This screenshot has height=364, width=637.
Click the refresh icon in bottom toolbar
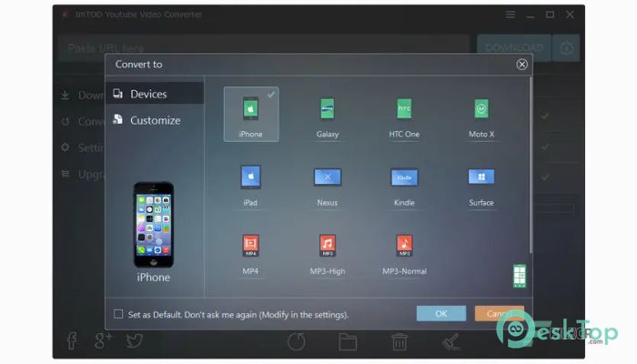[x=297, y=341]
